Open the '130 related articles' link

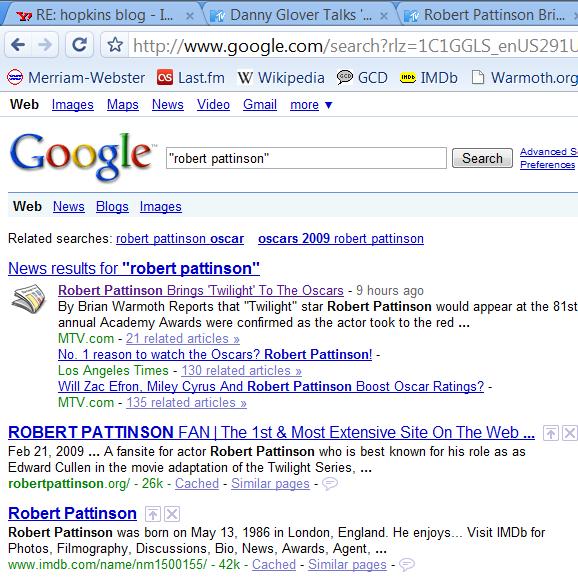click(x=241, y=370)
